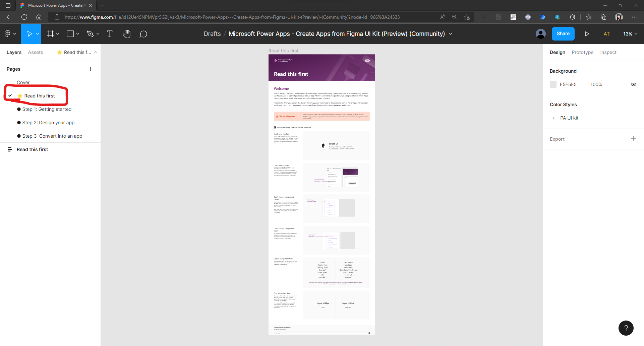Open a new browser tab
644x346 pixels.
(x=102, y=5)
